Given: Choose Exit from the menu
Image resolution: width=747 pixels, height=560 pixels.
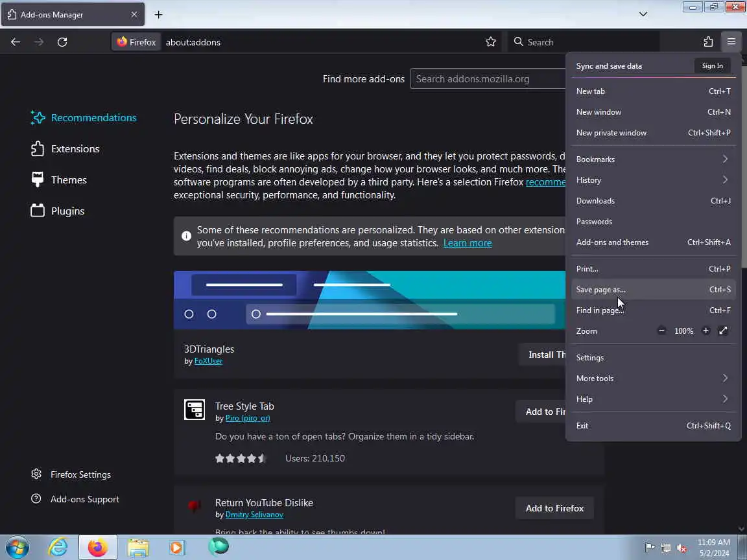Looking at the screenshot, I should point(653,426).
